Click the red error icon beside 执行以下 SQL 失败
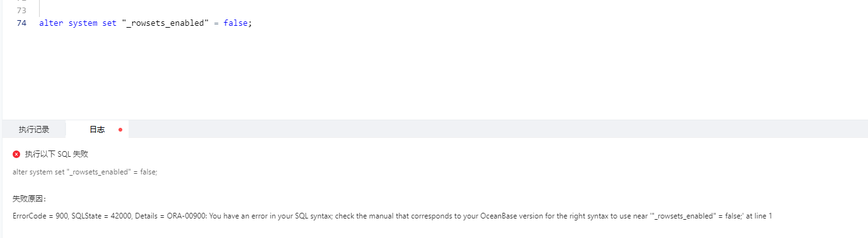Viewport: 868px width, 238px height. (16, 154)
